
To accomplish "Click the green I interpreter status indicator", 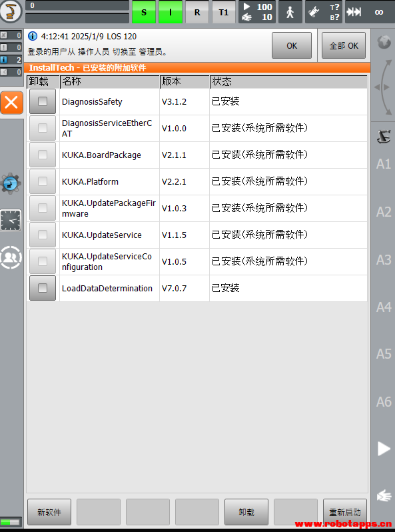I will (171, 12).
